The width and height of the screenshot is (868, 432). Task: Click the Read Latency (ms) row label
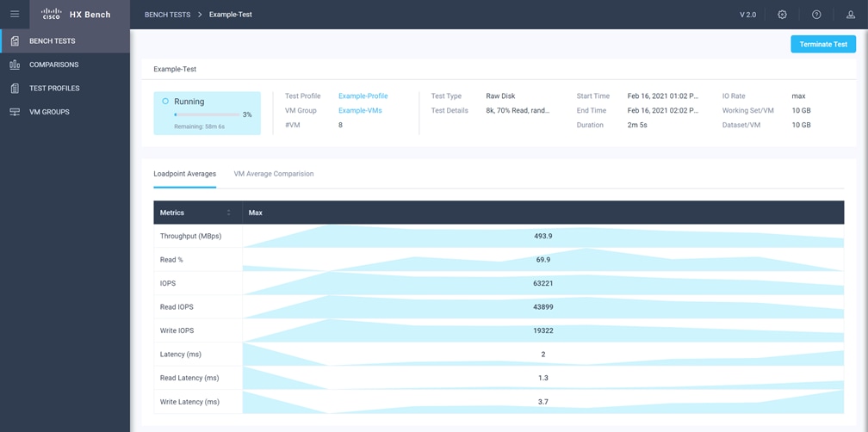click(189, 378)
